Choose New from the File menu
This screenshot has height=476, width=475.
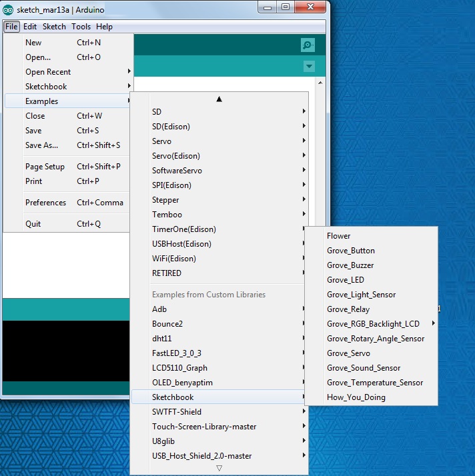pyautogui.click(x=69, y=43)
